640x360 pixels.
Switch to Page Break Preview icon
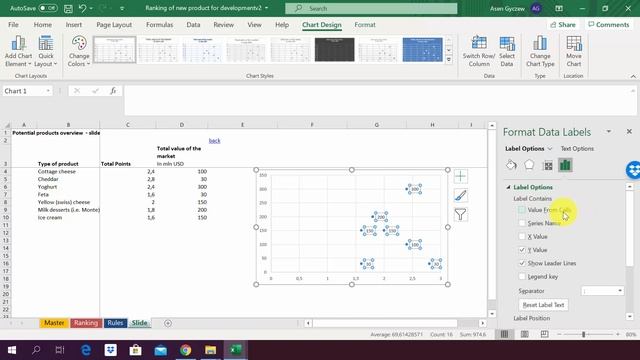(x=544, y=334)
